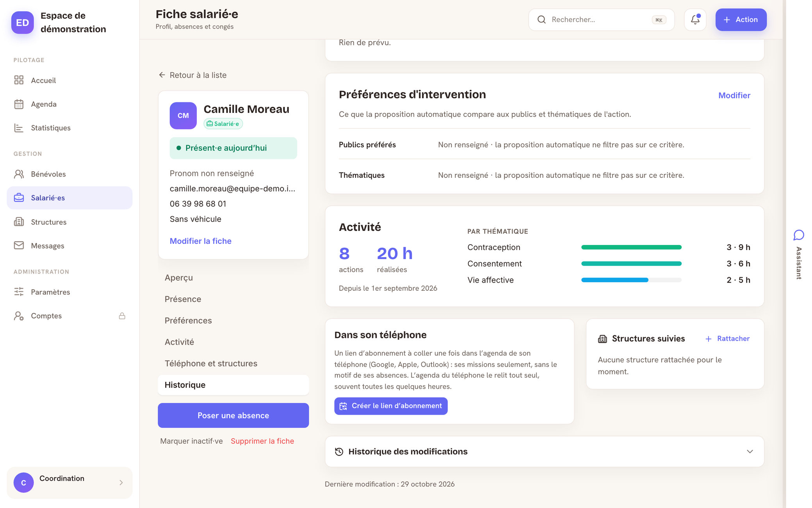Viewport: 812px width, 508px height.
Task: Click the ED workspace logo
Action: click(23, 23)
